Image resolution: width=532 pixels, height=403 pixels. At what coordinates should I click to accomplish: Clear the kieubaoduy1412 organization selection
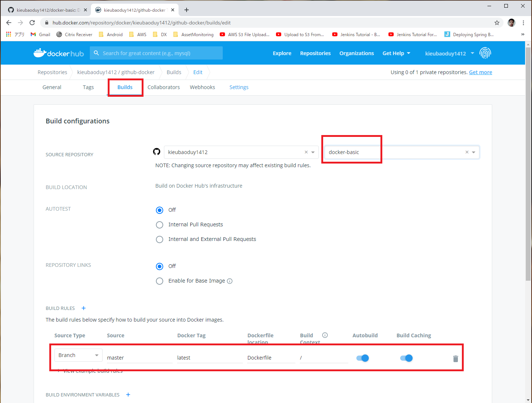coord(306,152)
